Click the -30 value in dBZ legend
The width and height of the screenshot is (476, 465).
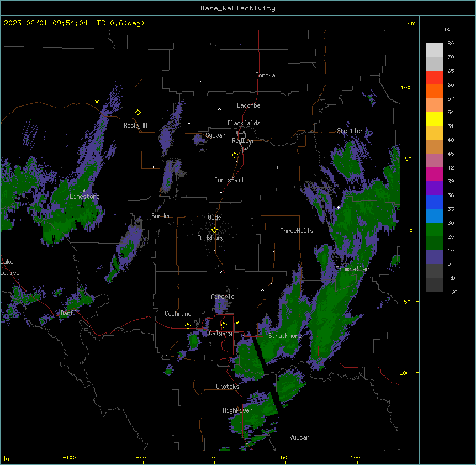[452, 292]
